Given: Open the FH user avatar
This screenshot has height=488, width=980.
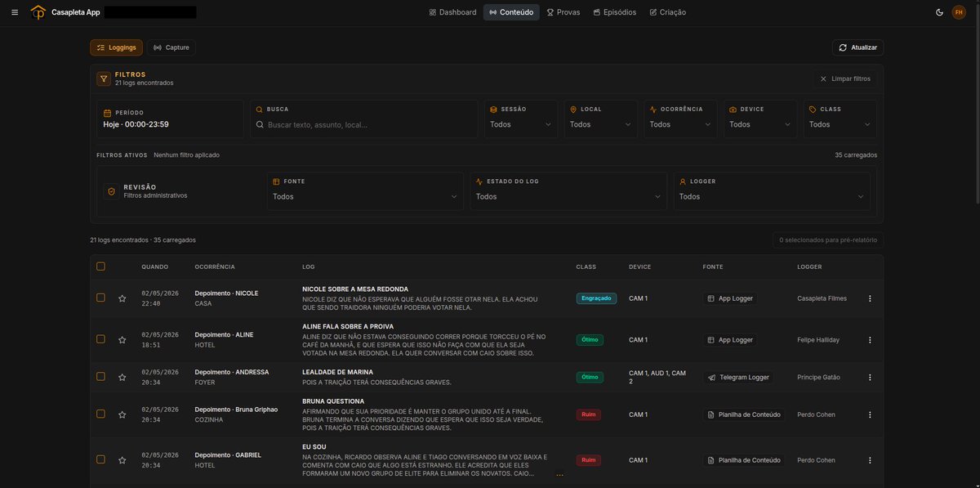Looking at the screenshot, I should (959, 12).
